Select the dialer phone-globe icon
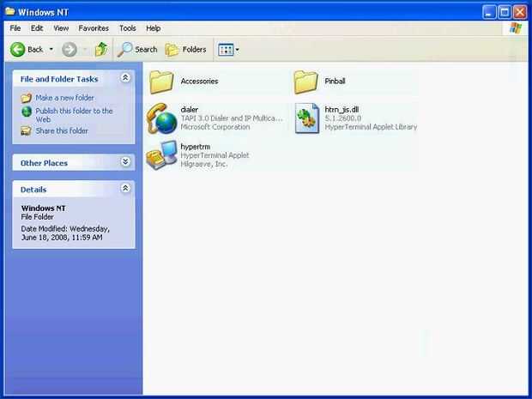Image resolution: width=532 pixels, height=399 pixels. tap(161, 118)
